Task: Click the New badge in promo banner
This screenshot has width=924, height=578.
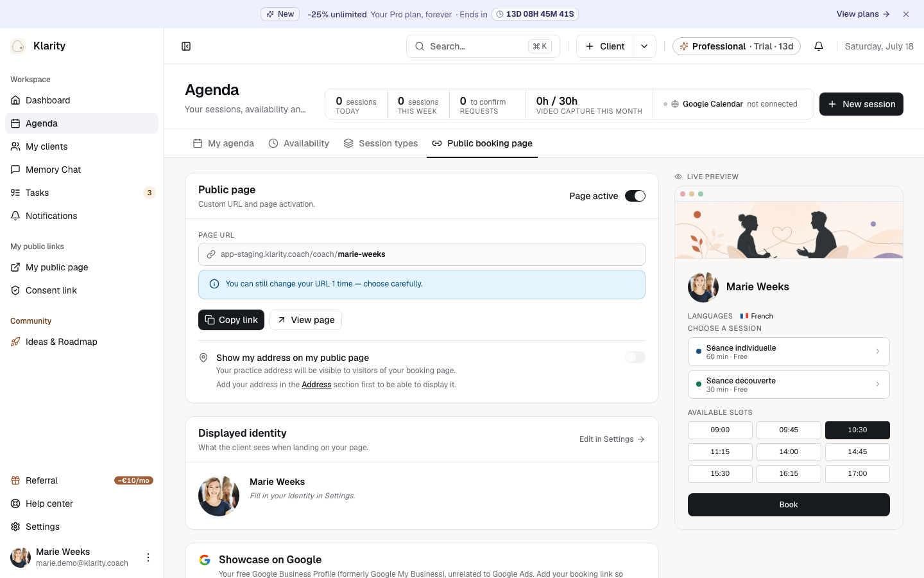Action: click(280, 14)
